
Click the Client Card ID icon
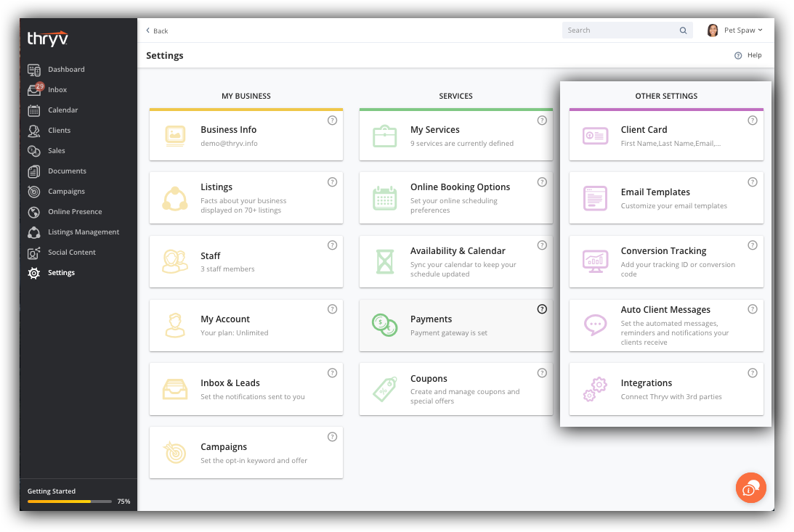point(596,136)
